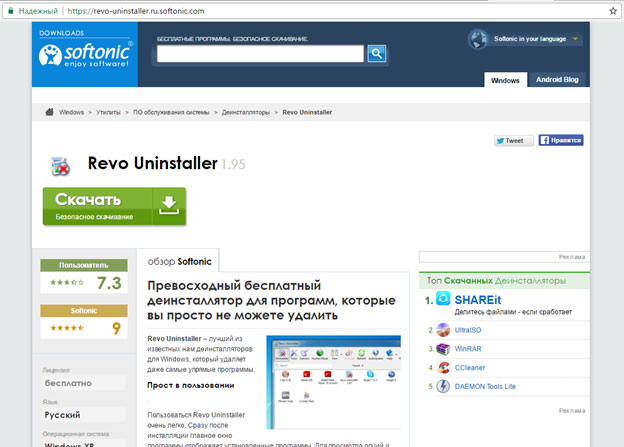The image size is (624, 447).
Task: Open SHAREit link in top list
Action: pos(478,300)
